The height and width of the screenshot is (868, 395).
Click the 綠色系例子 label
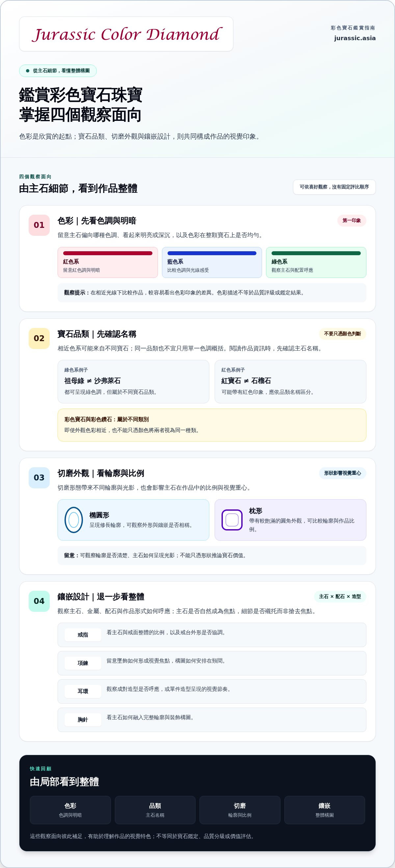76,370
